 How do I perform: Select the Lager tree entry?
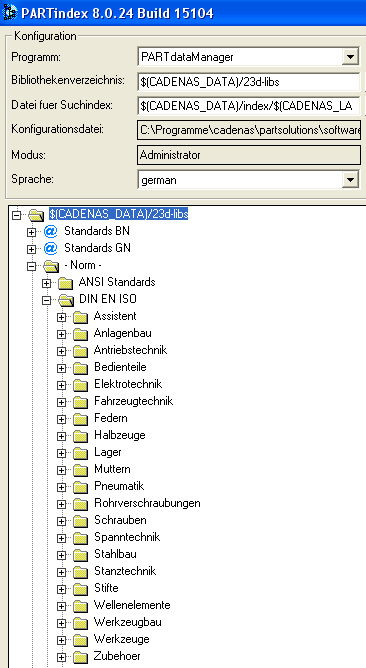click(x=108, y=452)
